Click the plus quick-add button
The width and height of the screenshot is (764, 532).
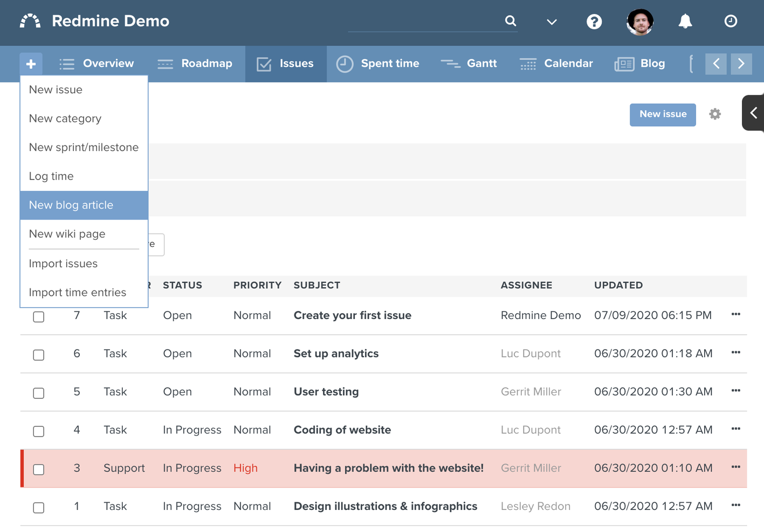pos(31,64)
